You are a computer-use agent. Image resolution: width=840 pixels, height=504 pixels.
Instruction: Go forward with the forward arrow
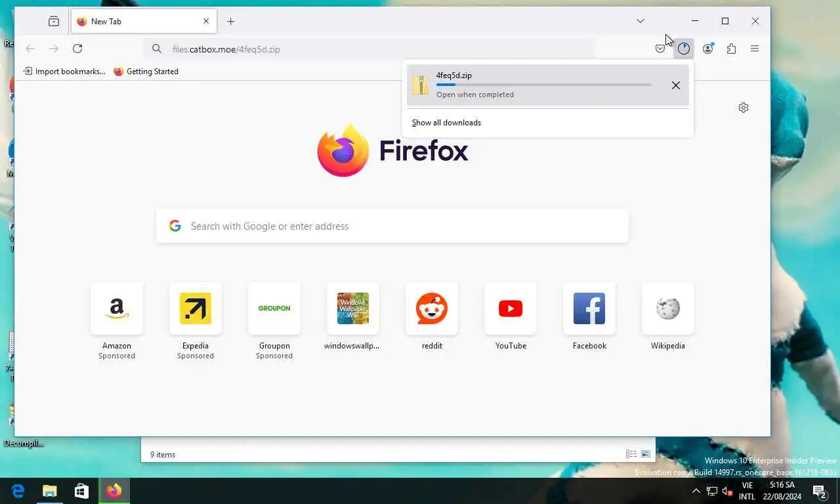(54, 49)
